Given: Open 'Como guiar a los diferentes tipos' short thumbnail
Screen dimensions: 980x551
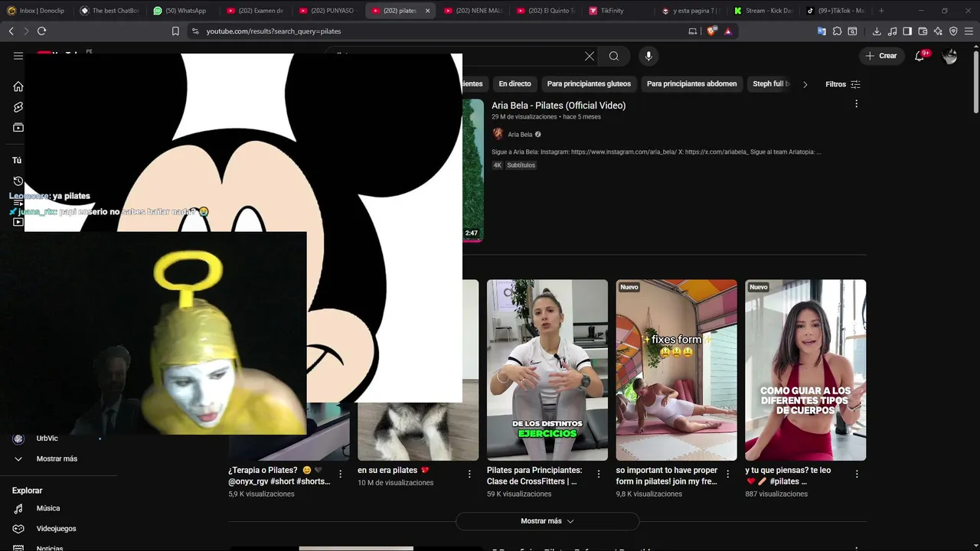Looking at the screenshot, I should [805, 370].
